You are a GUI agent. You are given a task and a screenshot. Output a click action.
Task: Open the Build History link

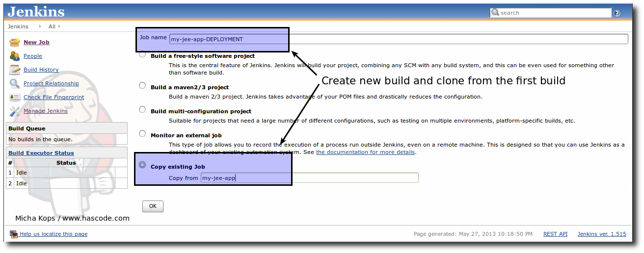tap(41, 70)
